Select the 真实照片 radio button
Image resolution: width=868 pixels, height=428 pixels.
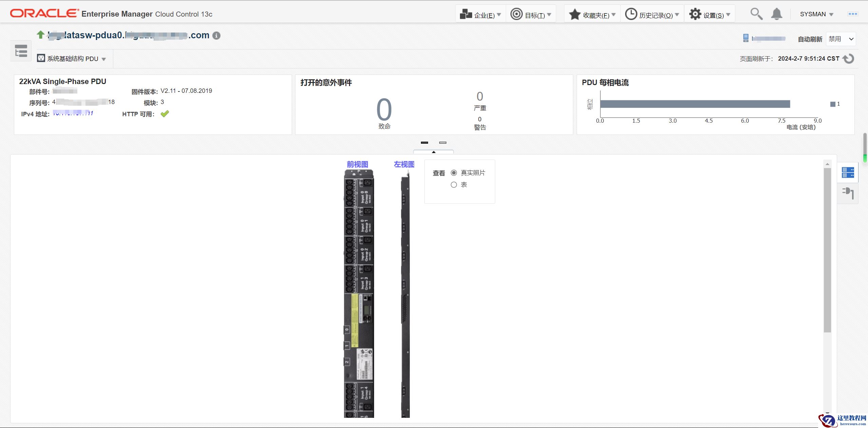click(x=454, y=173)
